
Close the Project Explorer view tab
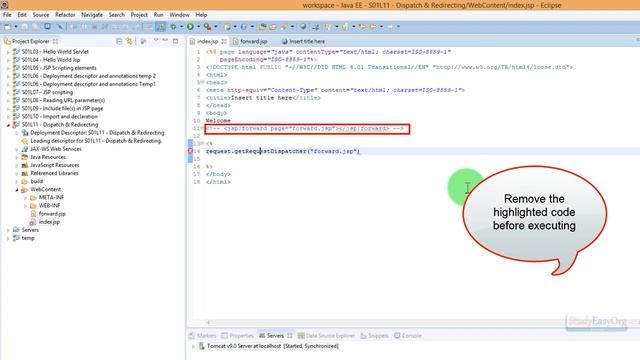click(x=56, y=41)
